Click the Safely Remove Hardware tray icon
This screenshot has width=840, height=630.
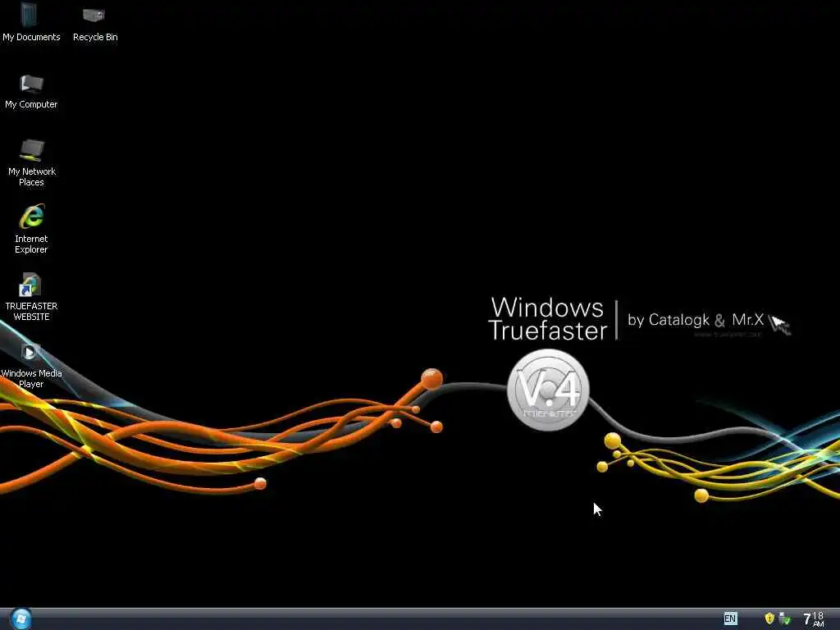click(x=784, y=619)
